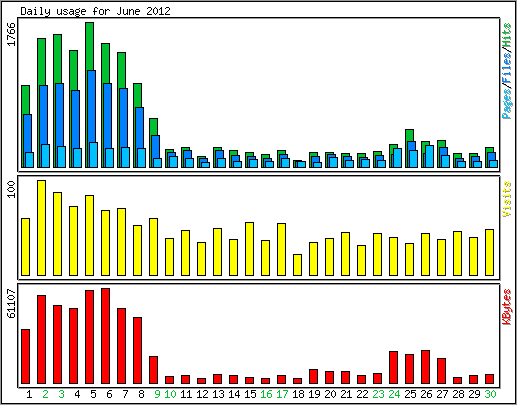Viewport: 517px width, 405px height.
Task: Select the red KBytes bar for day 24
Action: pos(394,368)
